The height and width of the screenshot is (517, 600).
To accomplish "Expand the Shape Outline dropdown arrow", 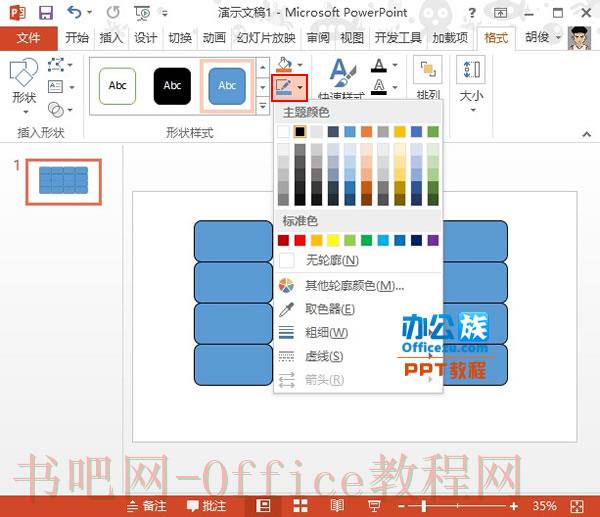I will tap(300, 88).
